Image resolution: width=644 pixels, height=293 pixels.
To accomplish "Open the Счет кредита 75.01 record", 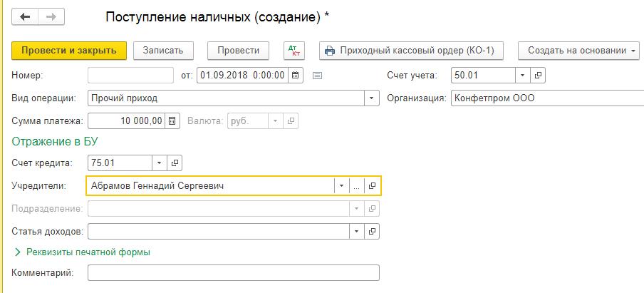I will click(x=176, y=163).
